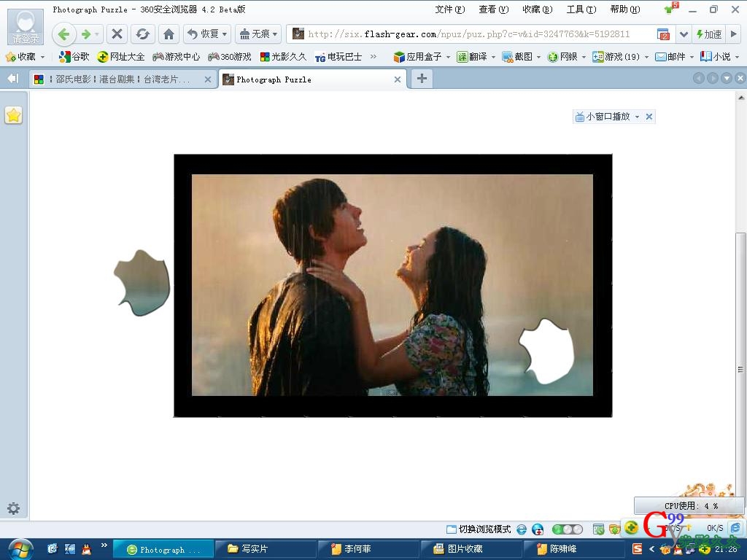Open the sidebar settings gear icon

(13, 508)
